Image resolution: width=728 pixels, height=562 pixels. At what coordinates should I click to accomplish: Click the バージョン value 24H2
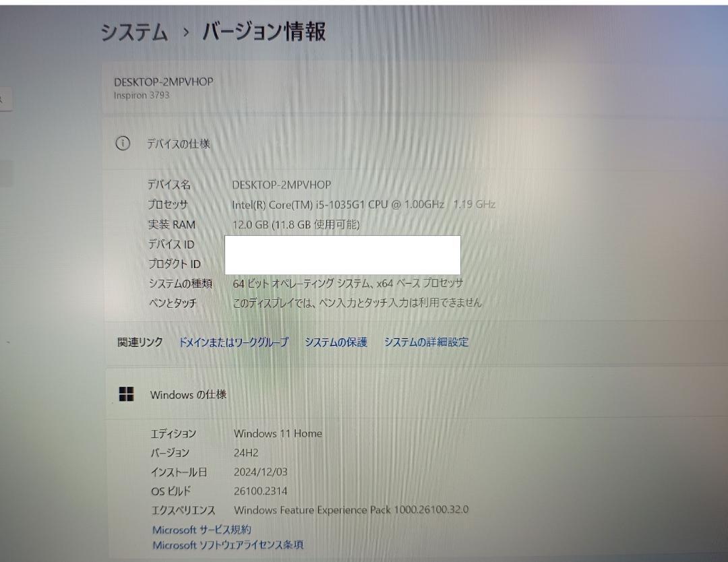coord(246,453)
